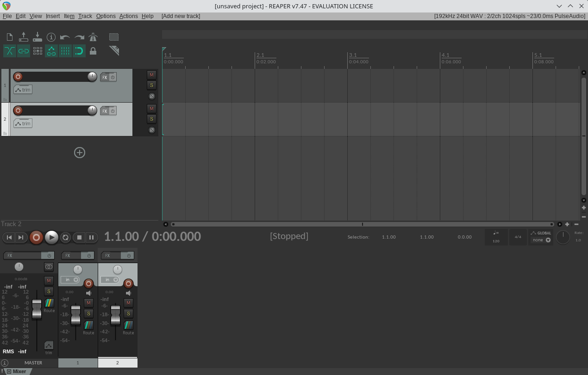
Task: Click the Redo toolbar icon
Action: 79,37
